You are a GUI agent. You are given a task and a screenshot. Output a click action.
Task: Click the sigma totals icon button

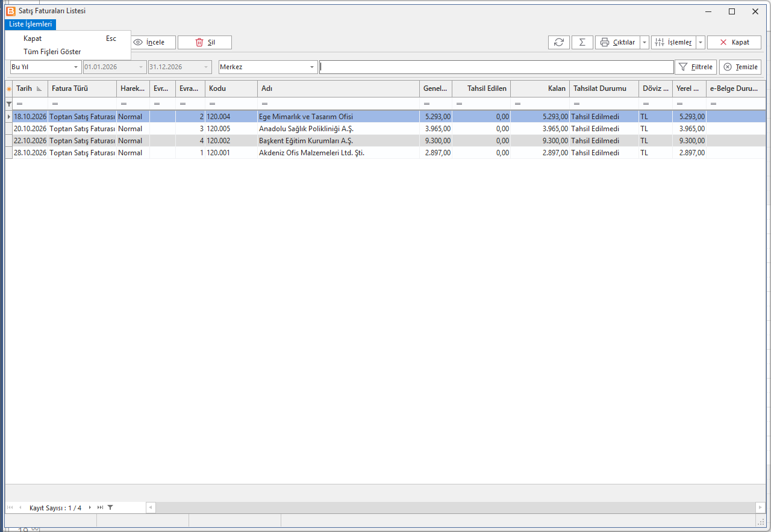[582, 42]
